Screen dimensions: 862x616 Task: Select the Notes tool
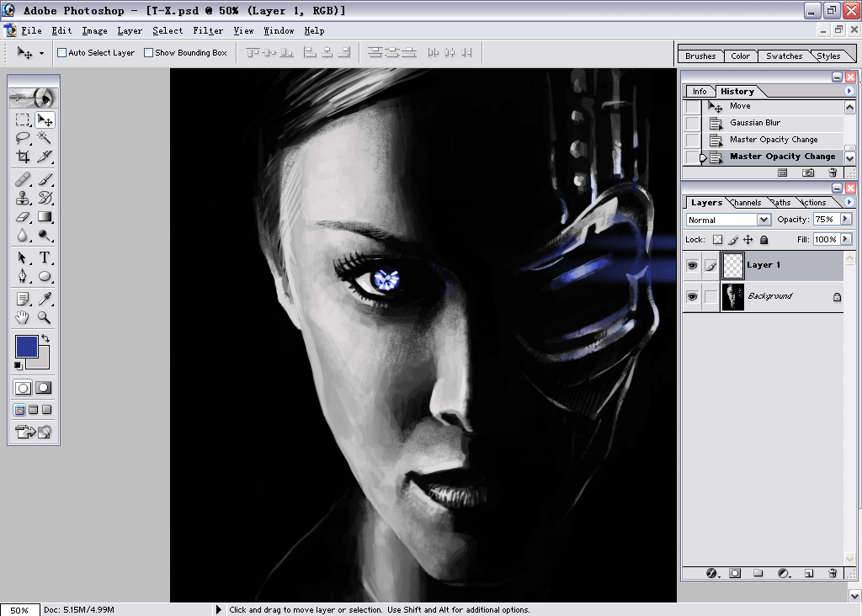[23, 299]
